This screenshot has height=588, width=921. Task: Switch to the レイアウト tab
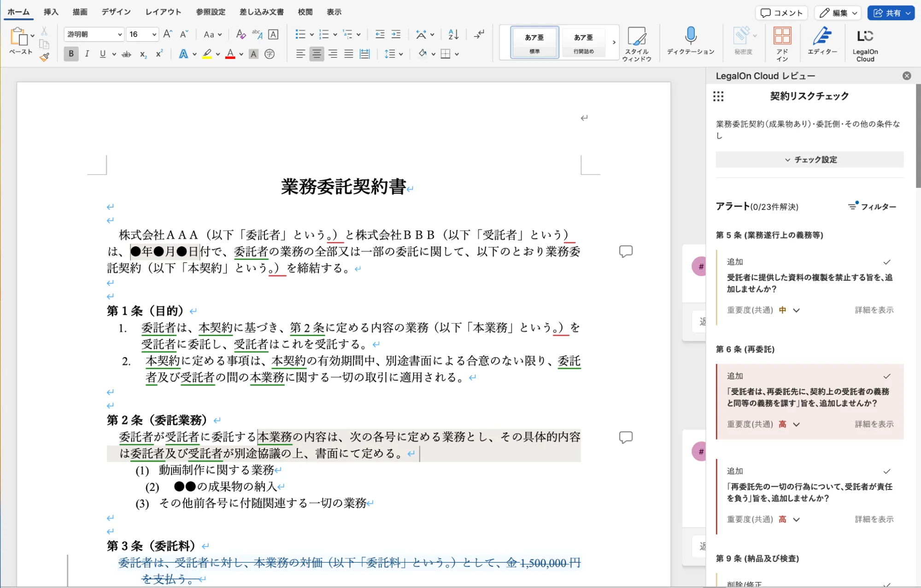(164, 12)
